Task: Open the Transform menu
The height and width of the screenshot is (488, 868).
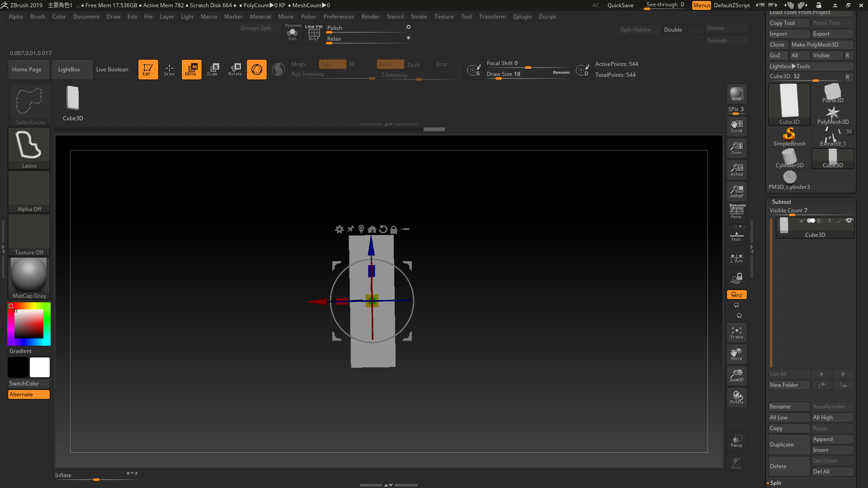Action: (x=492, y=17)
